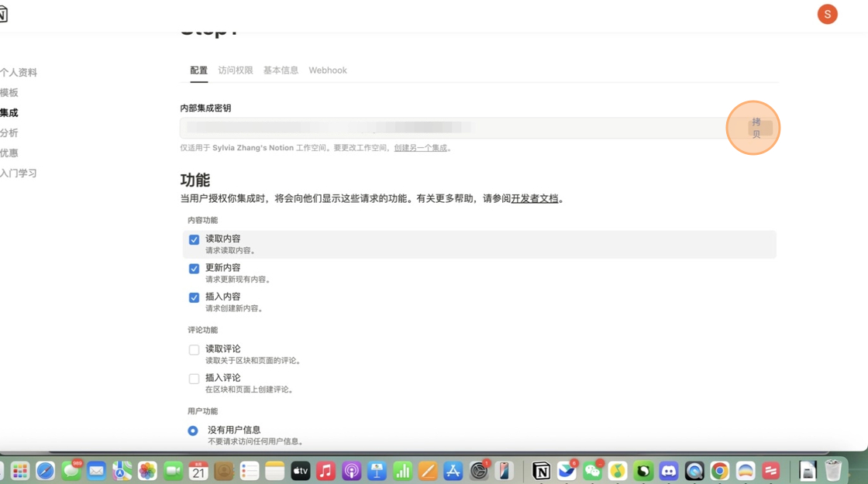Launch Safari from the dock
This screenshot has height=484, width=868.
click(x=46, y=472)
